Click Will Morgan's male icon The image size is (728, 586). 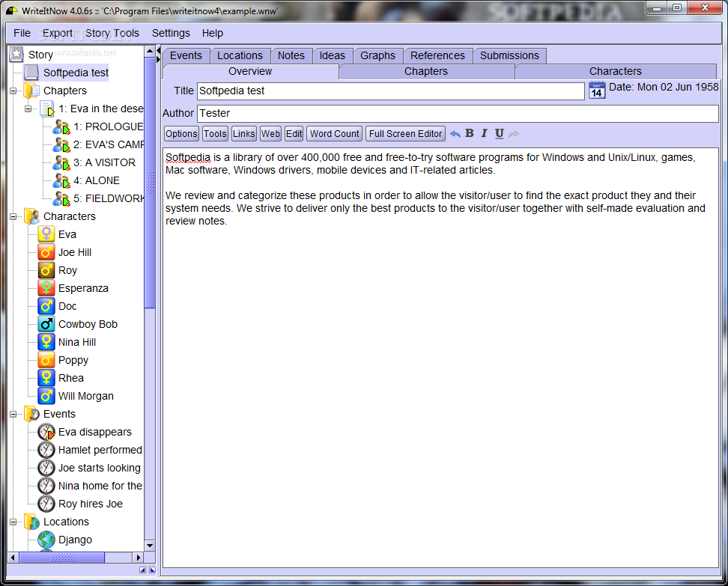46,396
